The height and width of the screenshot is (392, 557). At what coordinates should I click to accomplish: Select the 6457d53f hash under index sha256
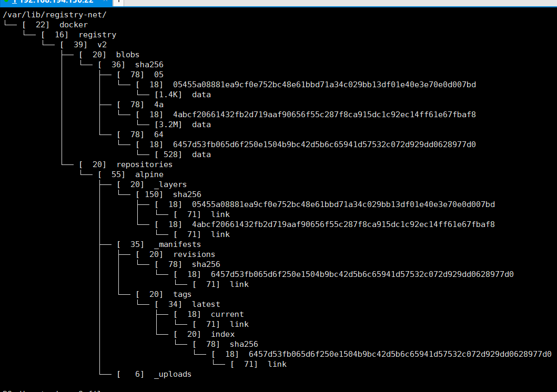pyautogui.click(x=400, y=354)
